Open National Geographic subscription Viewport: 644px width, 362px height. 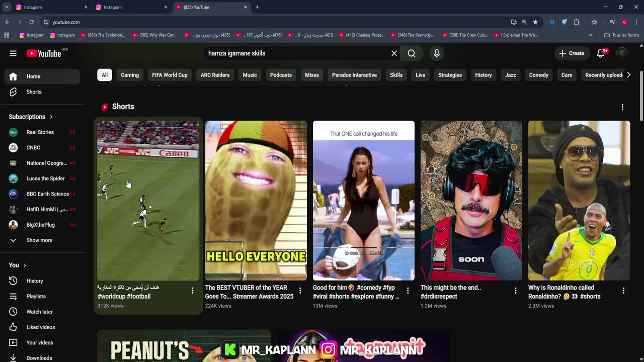click(42, 163)
